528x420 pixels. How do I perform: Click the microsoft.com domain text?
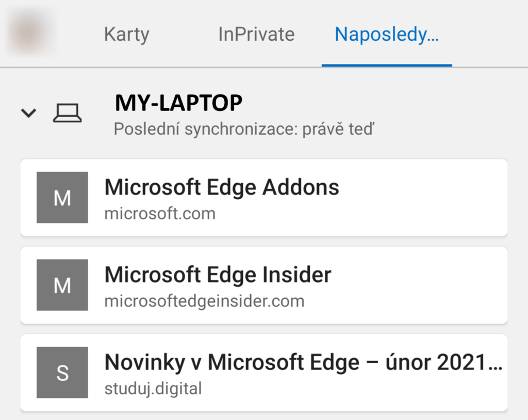pyautogui.click(x=160, y=214)
